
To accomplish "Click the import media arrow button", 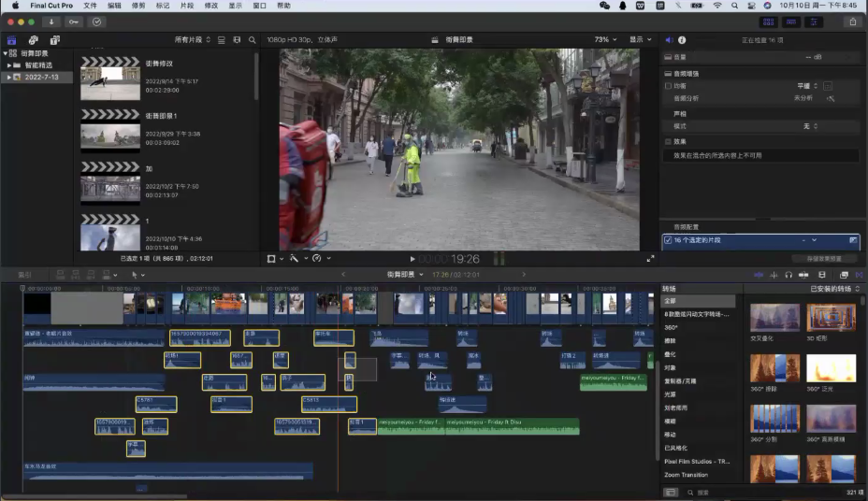I will (51, 21).
